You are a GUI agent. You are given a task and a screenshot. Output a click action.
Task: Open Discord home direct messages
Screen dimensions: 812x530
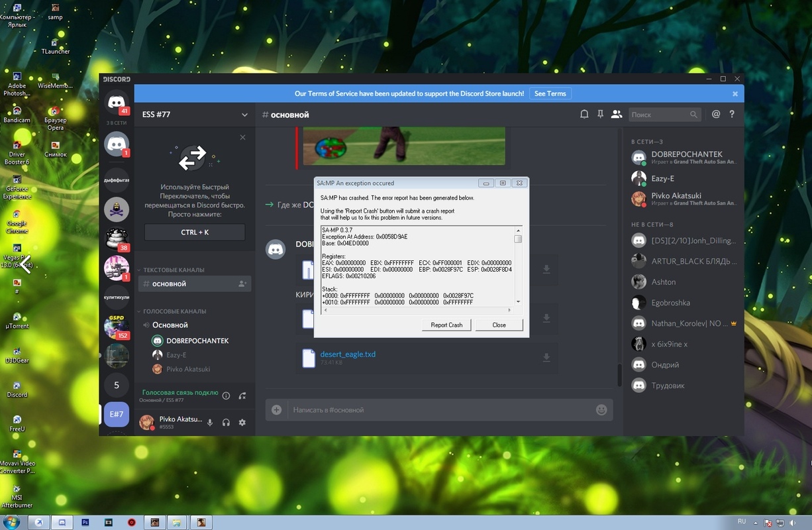[117, 103]
